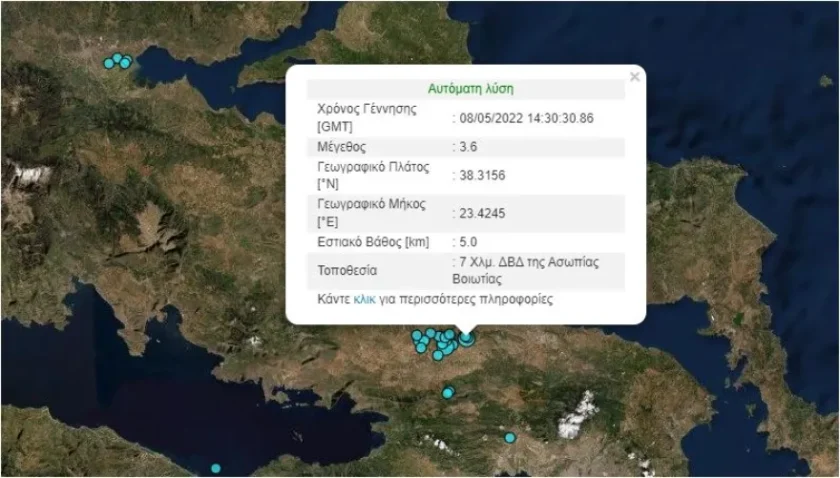Select the topmost marker of the northwest trio
The width and height of the screenshot is (840, 478).
coord(117,57)
